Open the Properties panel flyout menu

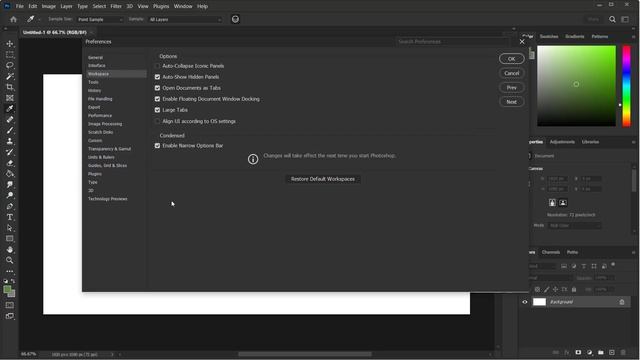click(633, 142)
